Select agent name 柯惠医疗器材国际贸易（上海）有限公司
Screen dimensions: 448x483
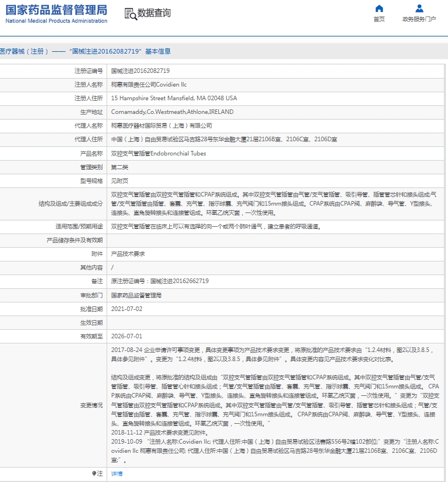pyautogui.click(x=161, y=126)
